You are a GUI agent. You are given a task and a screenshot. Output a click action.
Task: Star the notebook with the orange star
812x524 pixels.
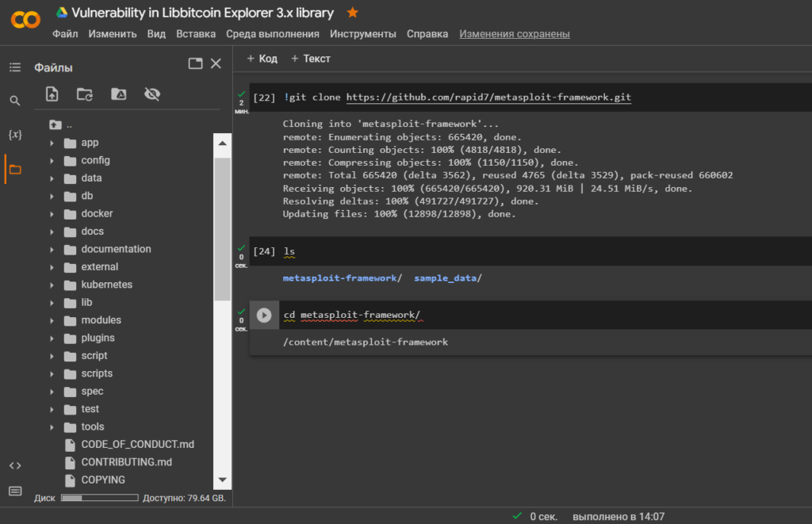pyautogui.click(x=353, y=13)
